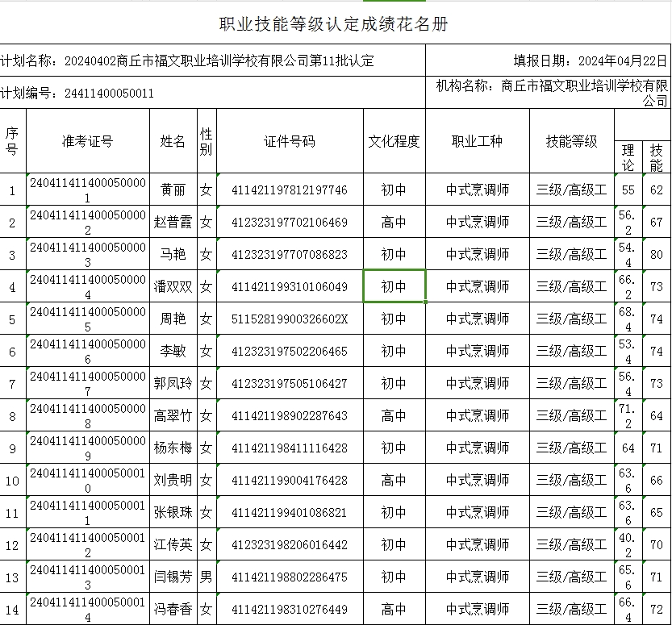Image resolution: width=672 pixels, height=625 pixels.
Task: Click the 序号 column header
Action: coord(12,141)
